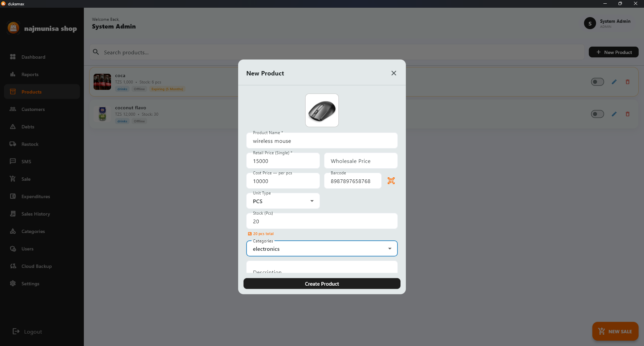Image resolution: width=644 pixels, height=346 pixels.
Task: Select Products in the sidebar
Action: tap(42, 92)
